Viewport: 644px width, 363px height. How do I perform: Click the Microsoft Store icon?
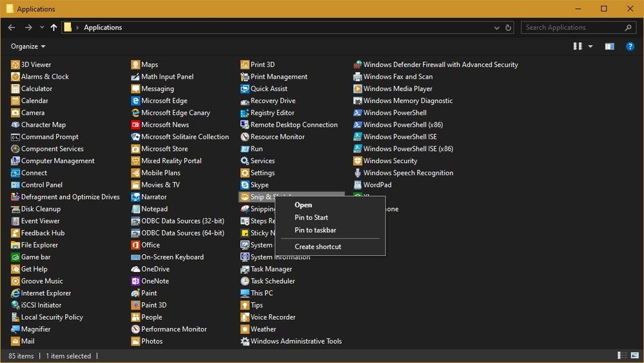[135, 149]
